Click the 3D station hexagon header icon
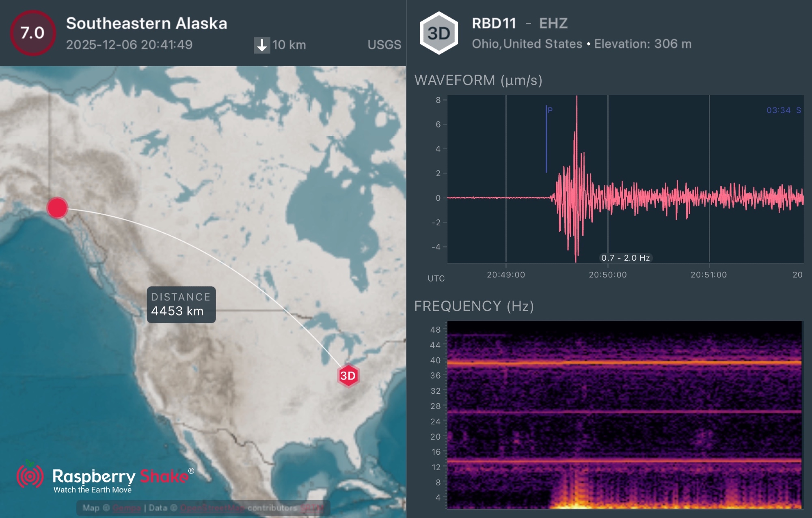The height and width of the screenshot is (518, 812). (438, 33)
